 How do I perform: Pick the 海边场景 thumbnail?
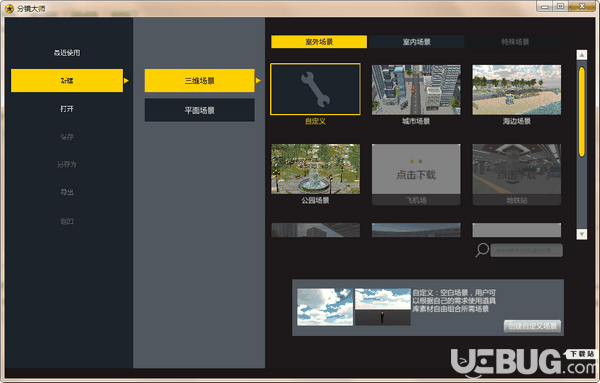click(517, 90)
